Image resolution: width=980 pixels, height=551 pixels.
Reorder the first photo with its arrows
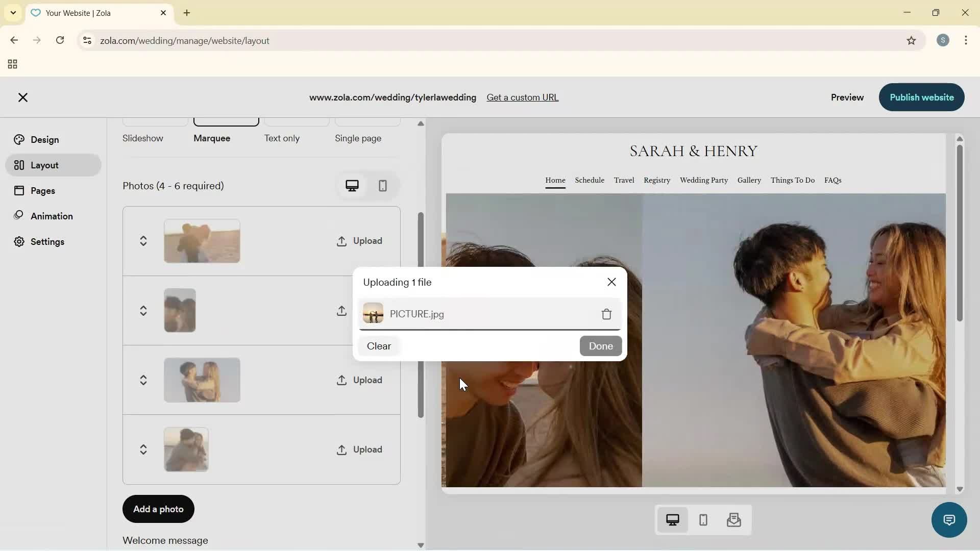(143, 240)
